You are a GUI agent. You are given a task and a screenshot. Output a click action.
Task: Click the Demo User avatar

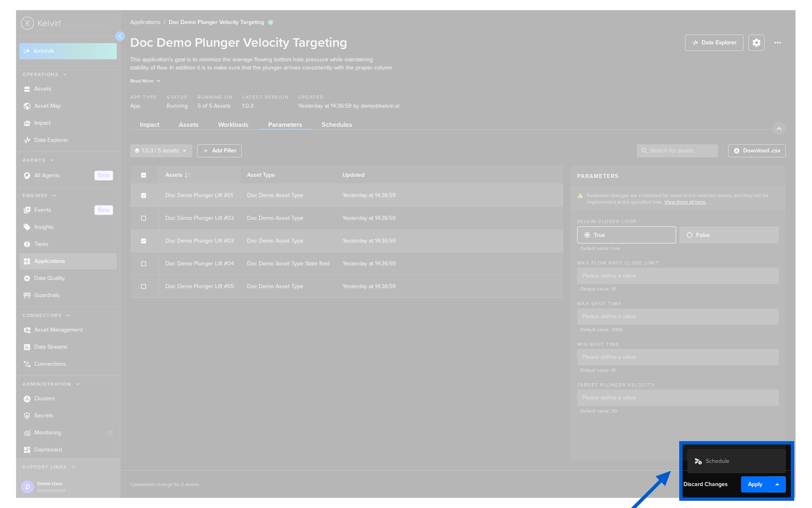pos(27,487)
